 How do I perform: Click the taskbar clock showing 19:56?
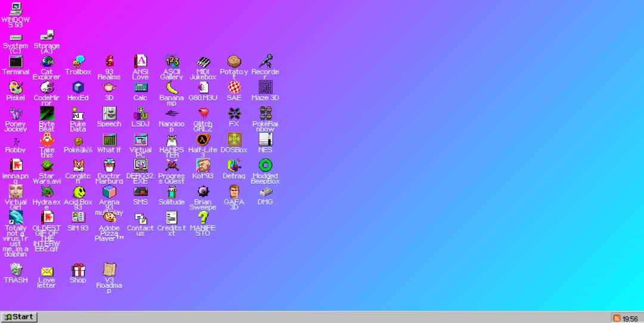click(x=630, y=319)
